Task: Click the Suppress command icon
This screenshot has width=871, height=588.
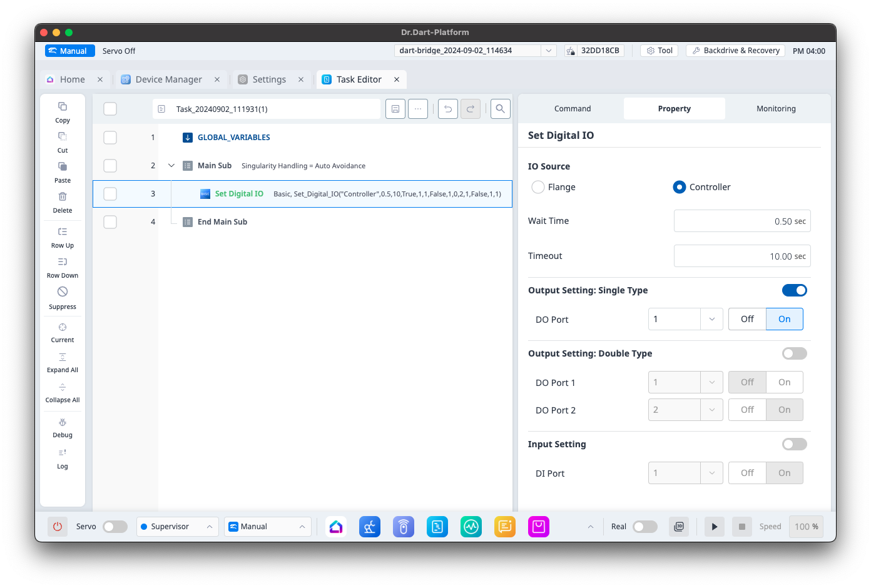Action: click(63, 292)
